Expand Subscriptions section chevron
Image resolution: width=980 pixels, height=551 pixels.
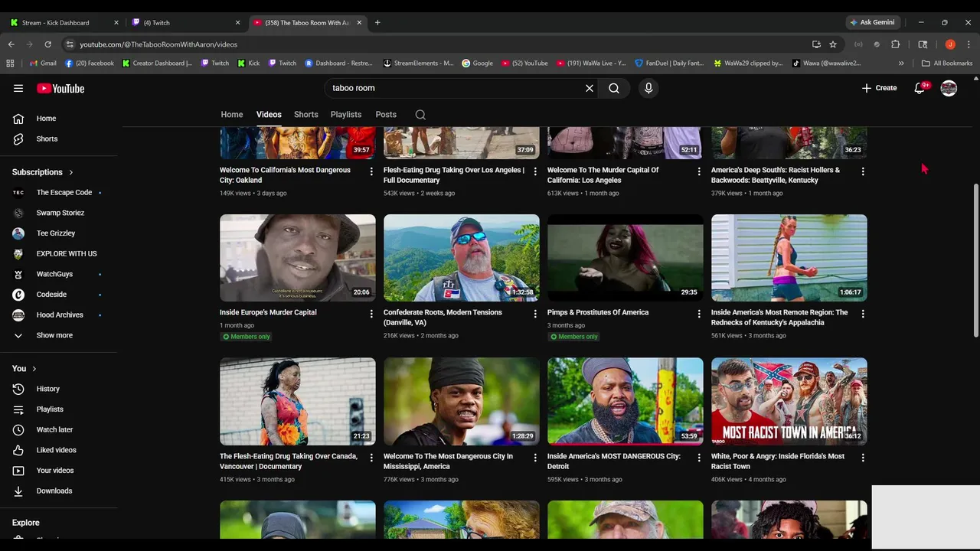71,172
